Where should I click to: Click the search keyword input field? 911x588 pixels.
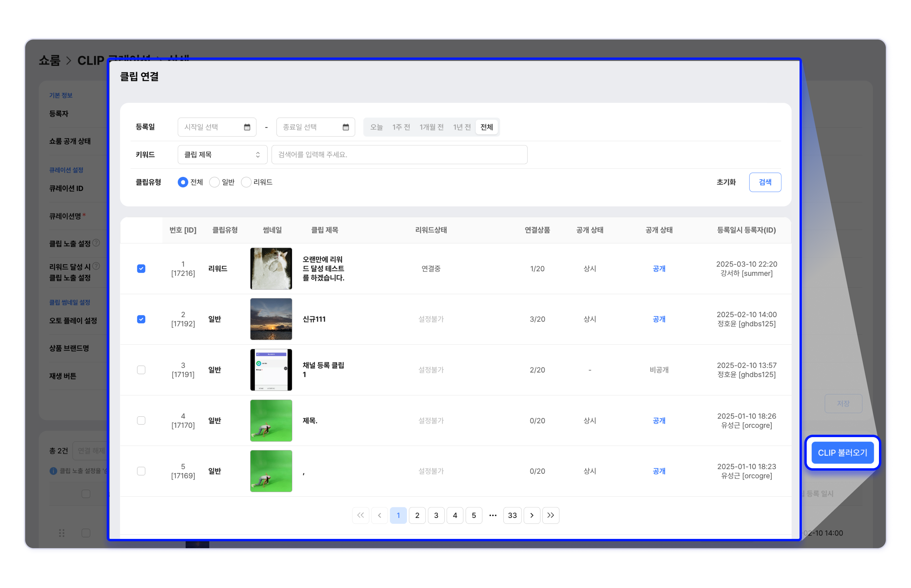[399, 155]
